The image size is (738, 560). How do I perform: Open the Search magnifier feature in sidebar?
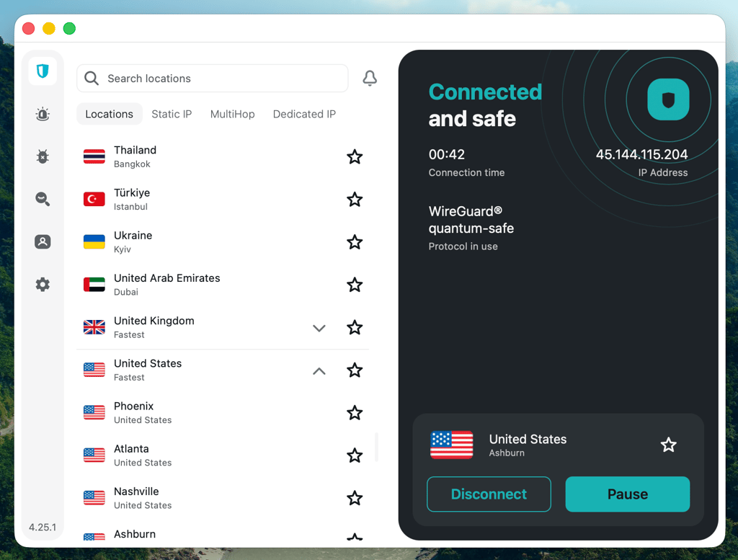click(43, 199)
